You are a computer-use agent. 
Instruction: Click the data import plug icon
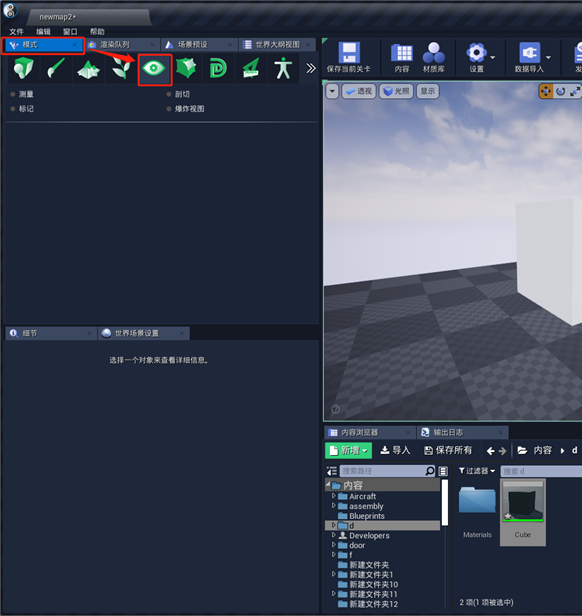(x=529, y=53)
